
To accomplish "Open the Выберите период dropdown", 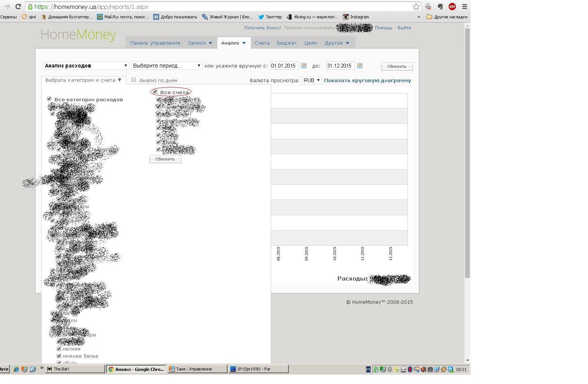I will pos(167,66).
